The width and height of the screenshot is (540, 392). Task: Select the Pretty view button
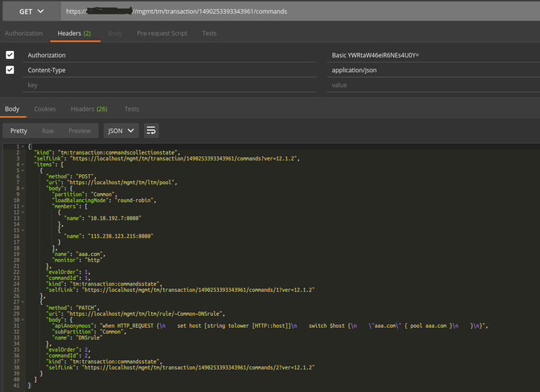[19, 131]
